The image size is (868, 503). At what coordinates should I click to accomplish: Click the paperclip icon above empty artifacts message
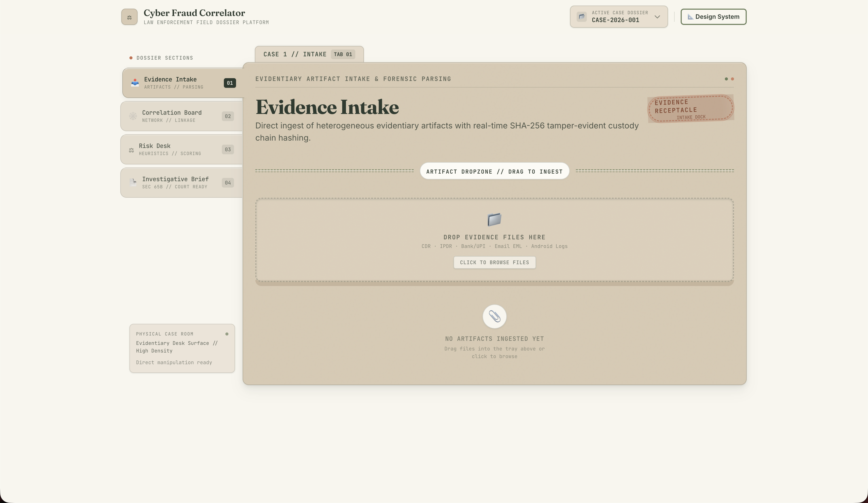click(494, 316)
